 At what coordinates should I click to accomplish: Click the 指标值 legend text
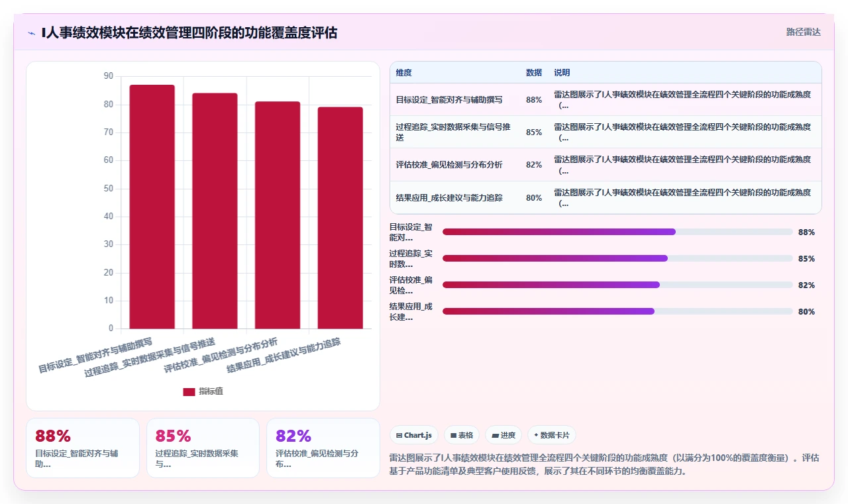[x=211, y=391]
